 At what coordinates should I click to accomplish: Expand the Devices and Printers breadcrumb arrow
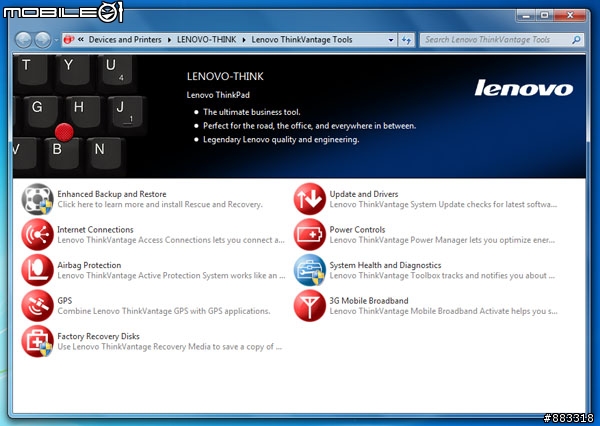click(x=169, y=40)
